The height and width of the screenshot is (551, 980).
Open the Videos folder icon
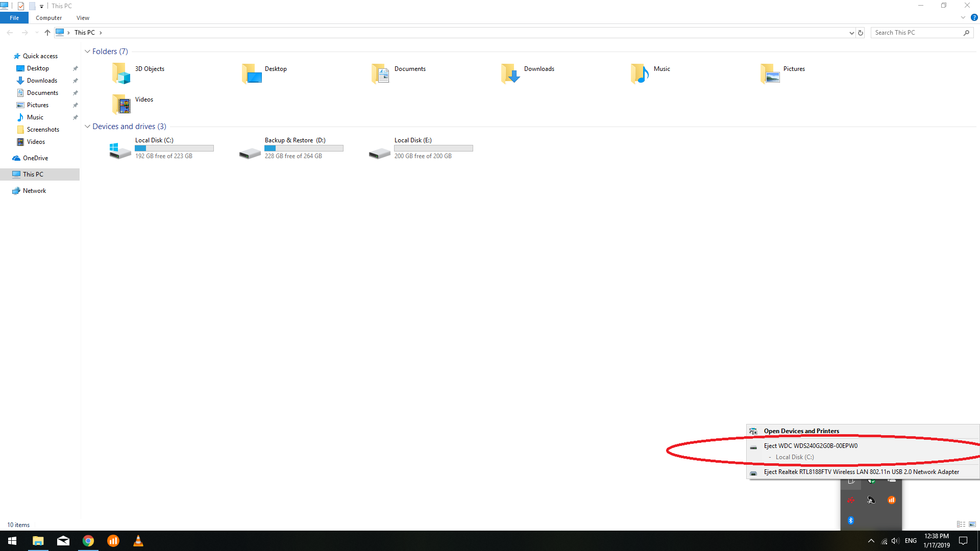pyautogui.click(x=121, y=104)
